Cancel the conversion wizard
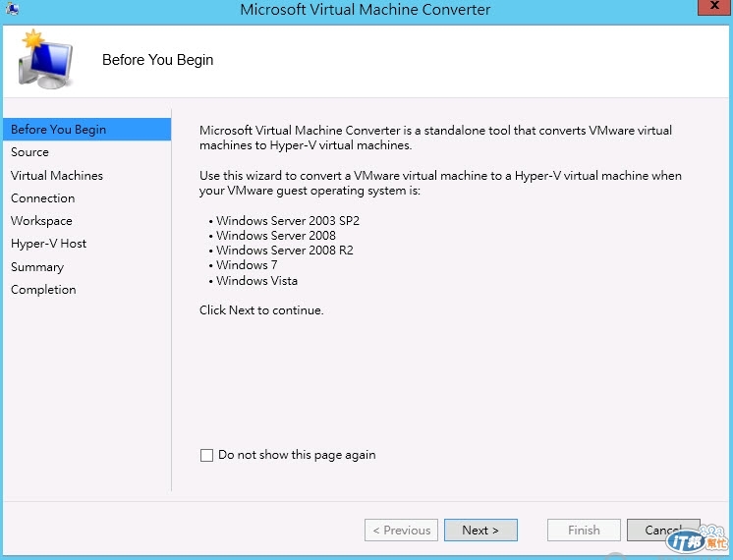Image resolution: width=733 pixels, height=560 pixels. click(x=663, y=531)
